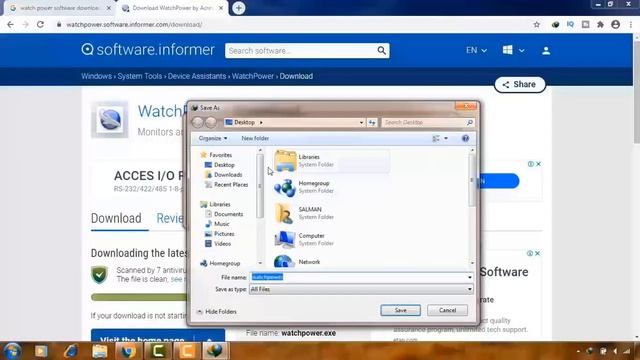Click the Search Desktop field

pyautogui.click(x=427, y=122)
